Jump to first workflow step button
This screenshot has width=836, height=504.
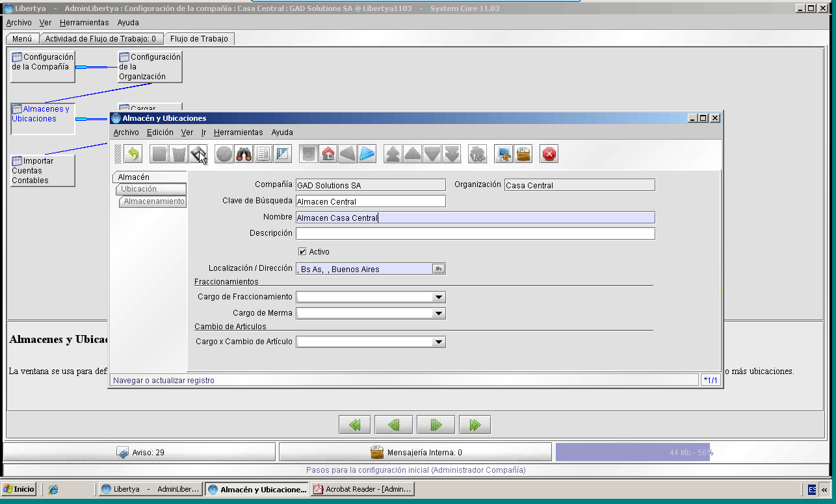[354, 425]
